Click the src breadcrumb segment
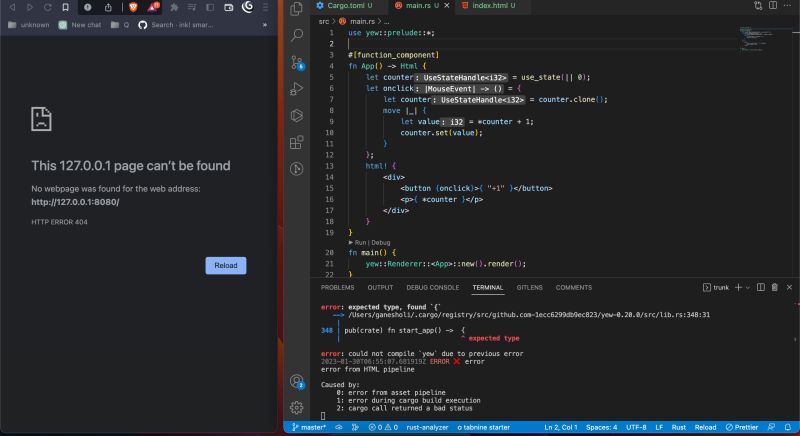Viewport: 800px width, 436px height. pos(323,21)
